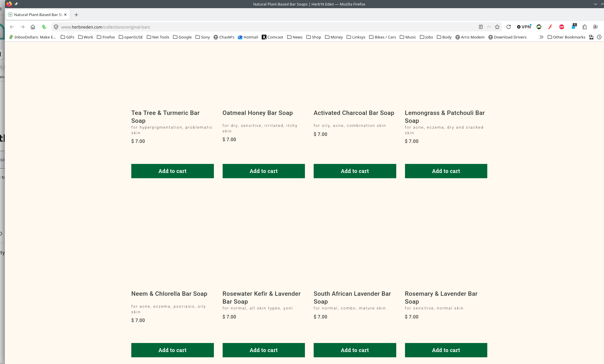Image resolution: width=604 pixels, height=364 pixels.
Task: Go back with the back arrow
Action: (12, 27)
